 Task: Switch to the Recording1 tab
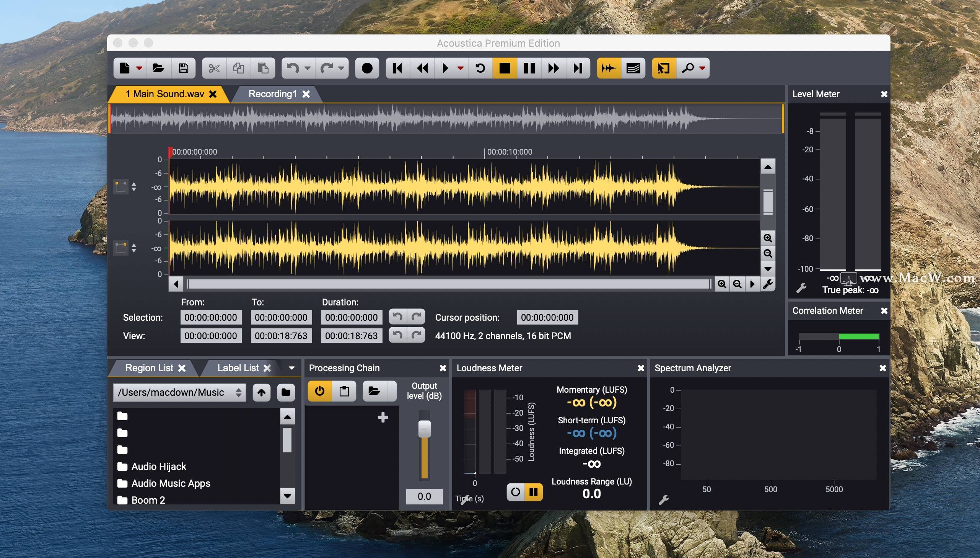272,93
